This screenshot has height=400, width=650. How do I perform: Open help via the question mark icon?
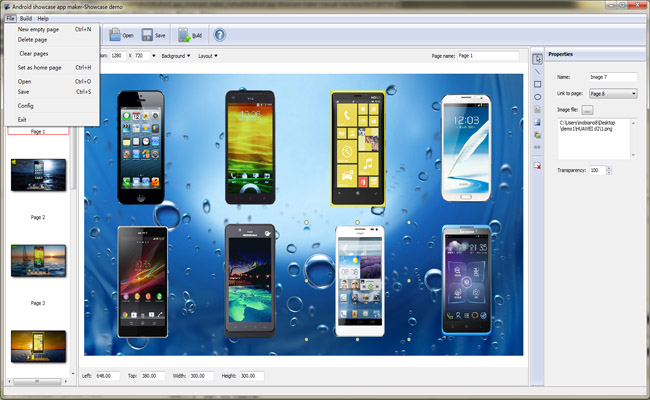click(x=220, y=35)
